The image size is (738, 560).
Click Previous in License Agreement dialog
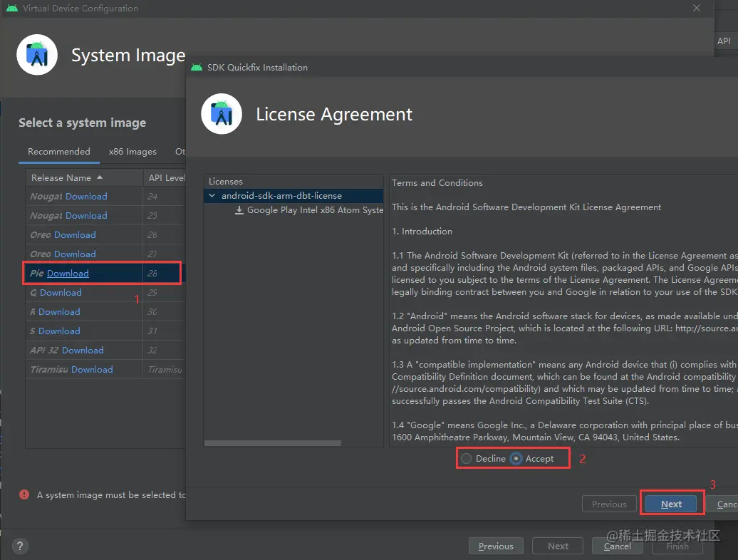point(609,504)
